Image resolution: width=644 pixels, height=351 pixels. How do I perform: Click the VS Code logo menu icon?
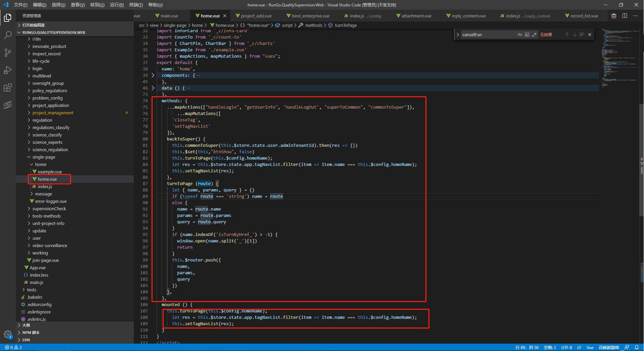pyautogui.click(x=6, y=5)
